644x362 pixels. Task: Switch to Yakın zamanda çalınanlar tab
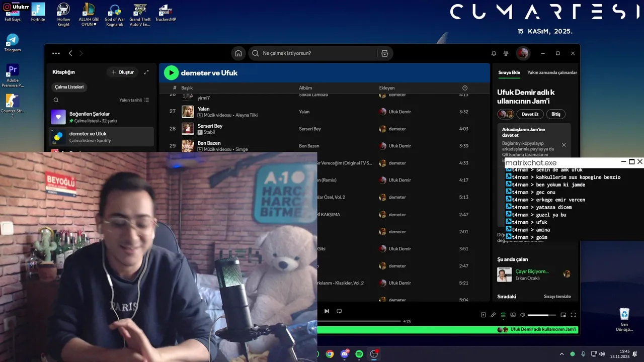pyautogui.click(x=552, y=72)
